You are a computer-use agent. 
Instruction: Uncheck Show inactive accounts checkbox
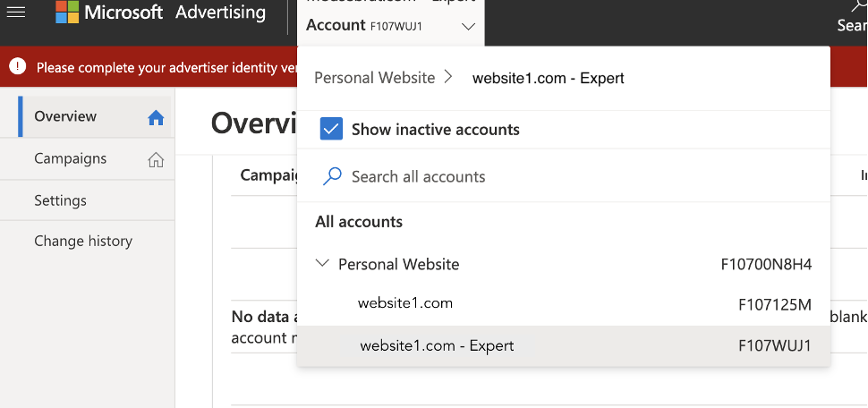331,129
